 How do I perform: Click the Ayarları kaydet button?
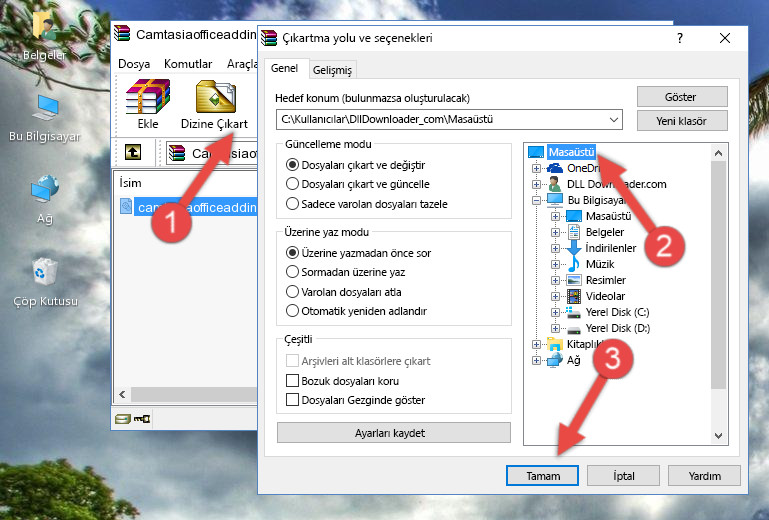pyautogui.click(x=393, y=433)
